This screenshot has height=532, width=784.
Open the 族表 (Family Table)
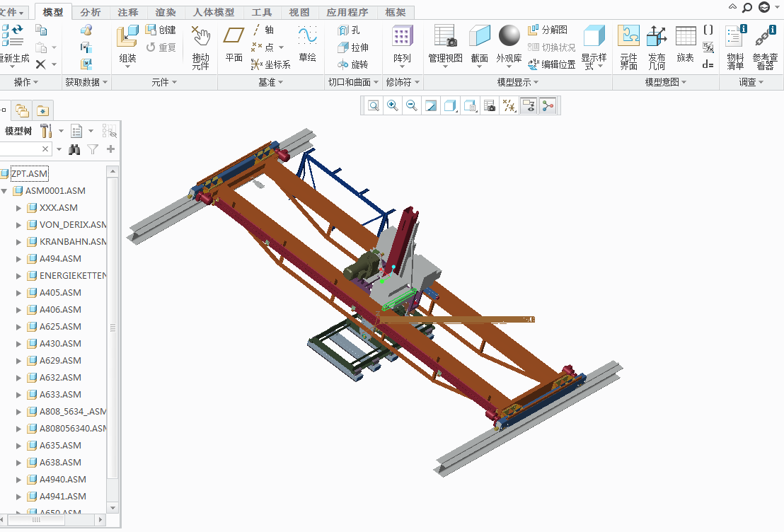(685, 45)
